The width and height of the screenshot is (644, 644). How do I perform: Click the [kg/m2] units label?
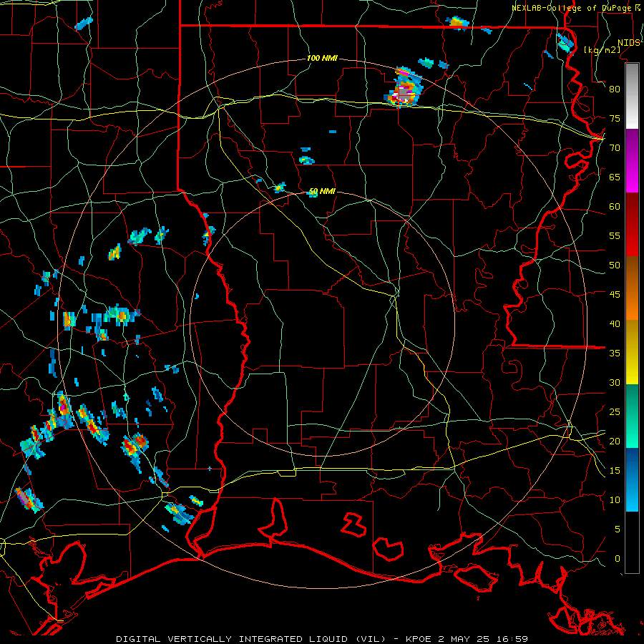point(602,49)
